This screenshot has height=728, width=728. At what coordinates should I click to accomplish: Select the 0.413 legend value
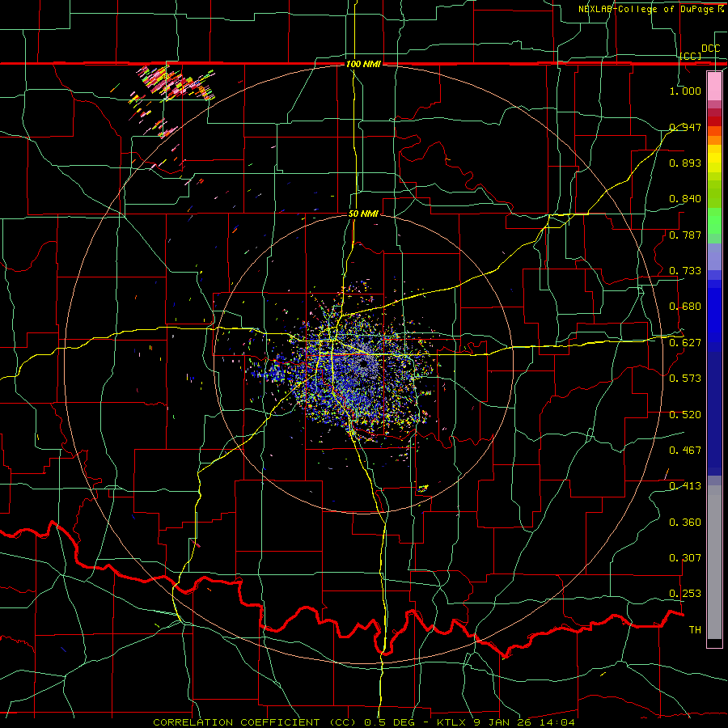685,486
